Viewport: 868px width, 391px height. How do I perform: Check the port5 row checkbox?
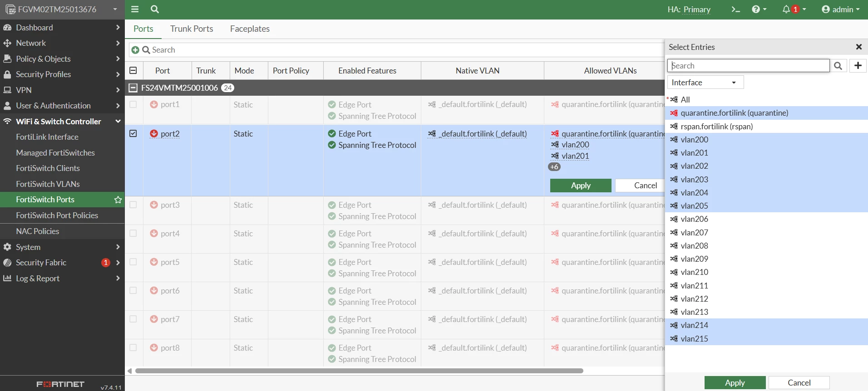pos(133,262)
